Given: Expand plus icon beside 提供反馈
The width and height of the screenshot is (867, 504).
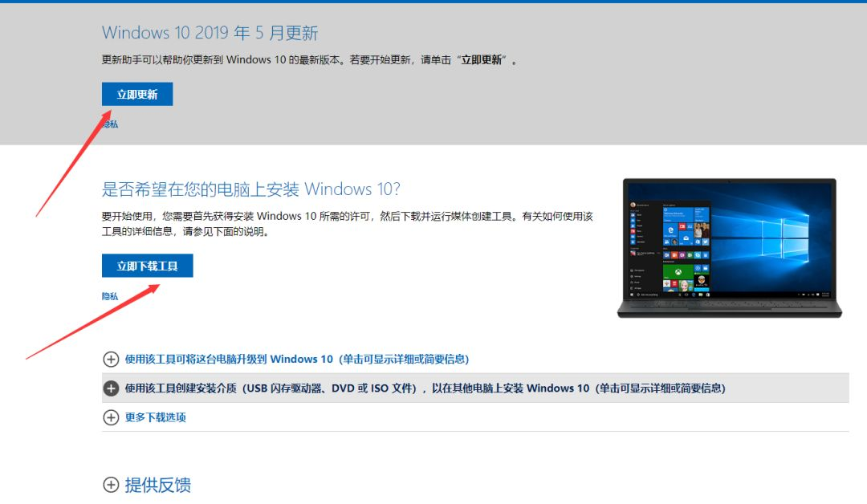Looking at the screenshot, I should tap(111, 485).
